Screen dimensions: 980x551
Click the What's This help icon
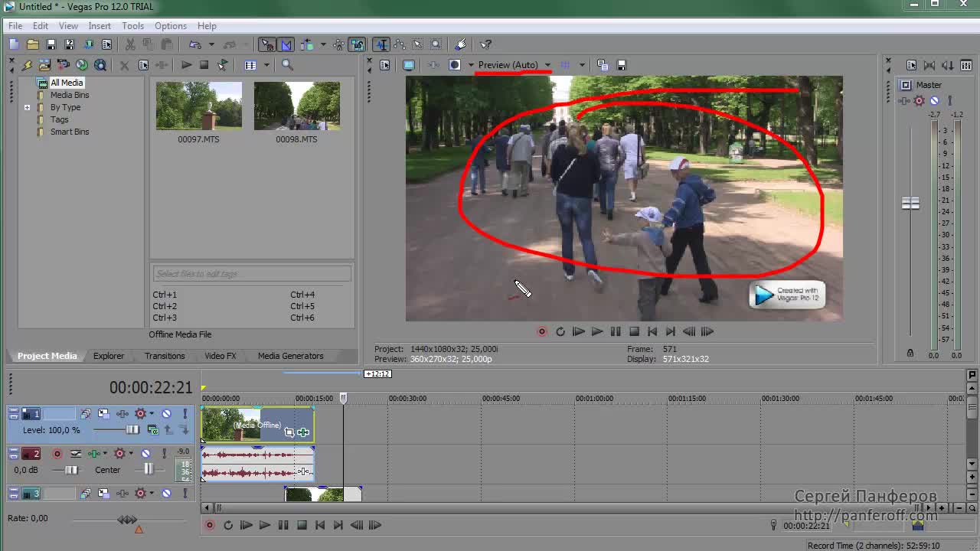click(486, 44)
